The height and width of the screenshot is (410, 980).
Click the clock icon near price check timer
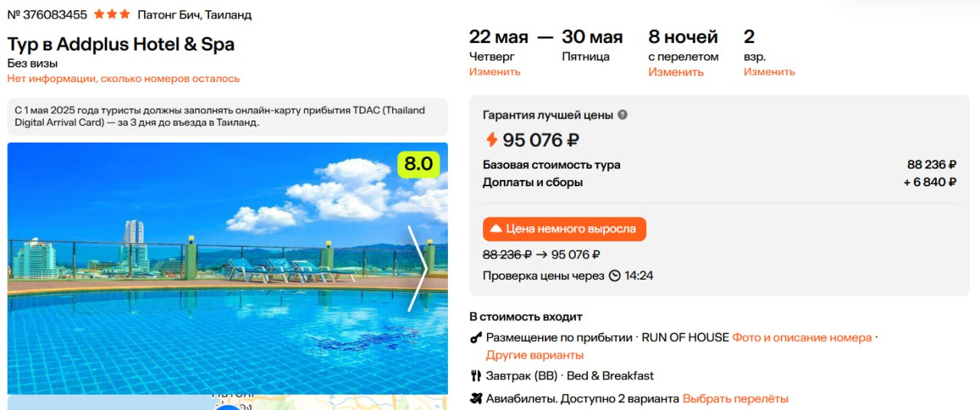coord(614,276)
